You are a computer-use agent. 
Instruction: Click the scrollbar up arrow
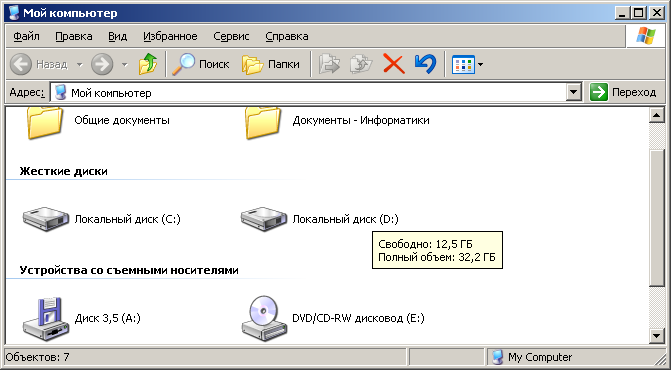tap(656, 115)
